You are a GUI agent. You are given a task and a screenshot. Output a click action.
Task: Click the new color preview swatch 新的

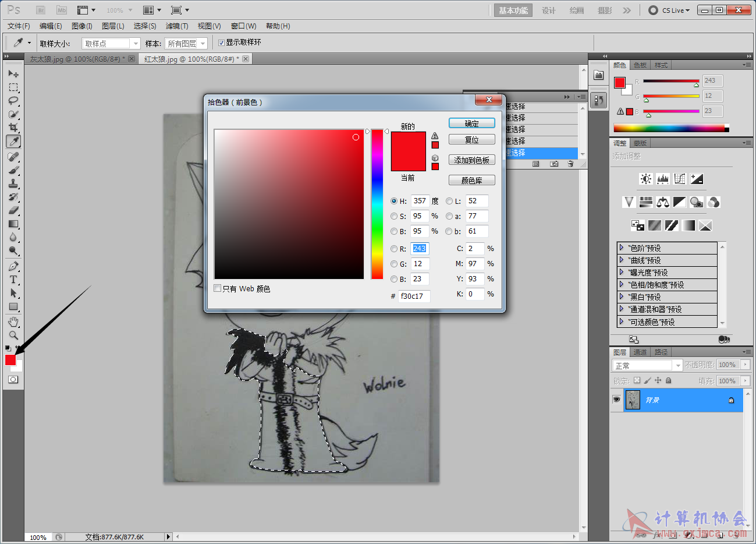[409, 142]
